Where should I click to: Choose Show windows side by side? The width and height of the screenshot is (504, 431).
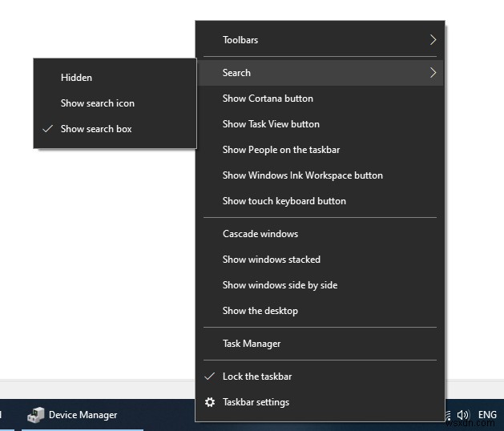click(x=280, y=285)
